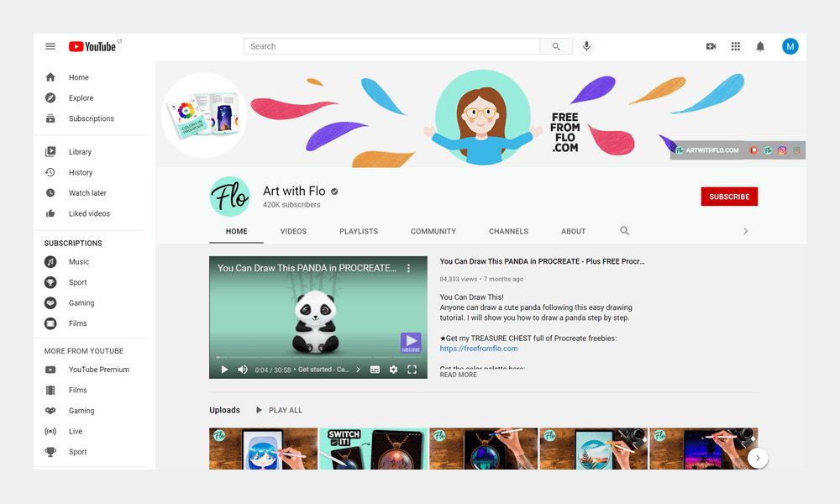This screenshot has height=504, width=840.
Task: Enter fullscreen on the video player
Action: coord(412,370)
